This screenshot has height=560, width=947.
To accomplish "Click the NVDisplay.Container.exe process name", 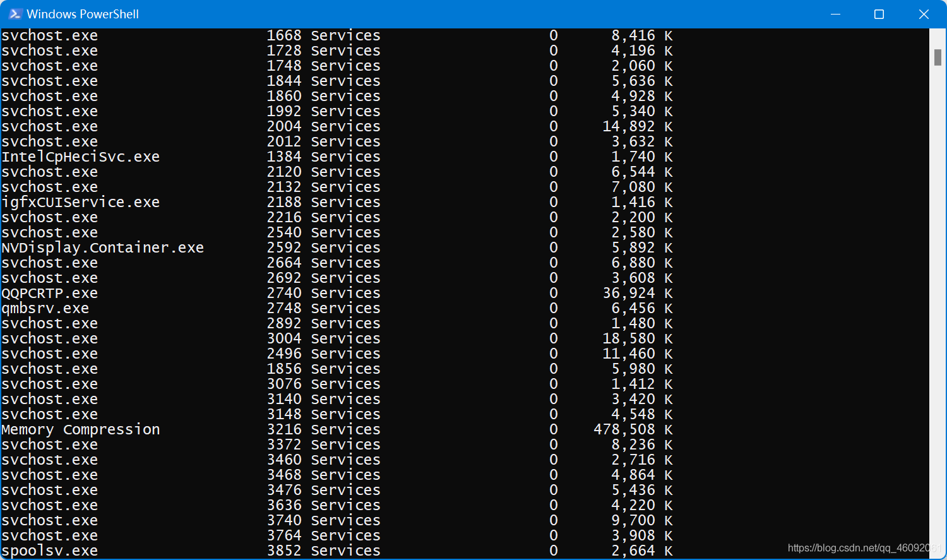I will (x=103, y=247).
